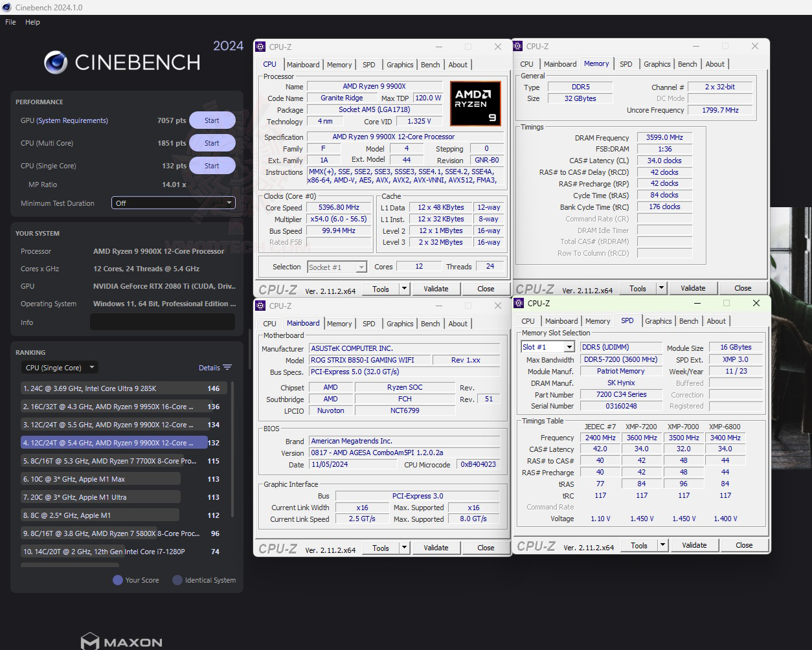Click the Maxon logo at the bottom

(x=122, y=642)
